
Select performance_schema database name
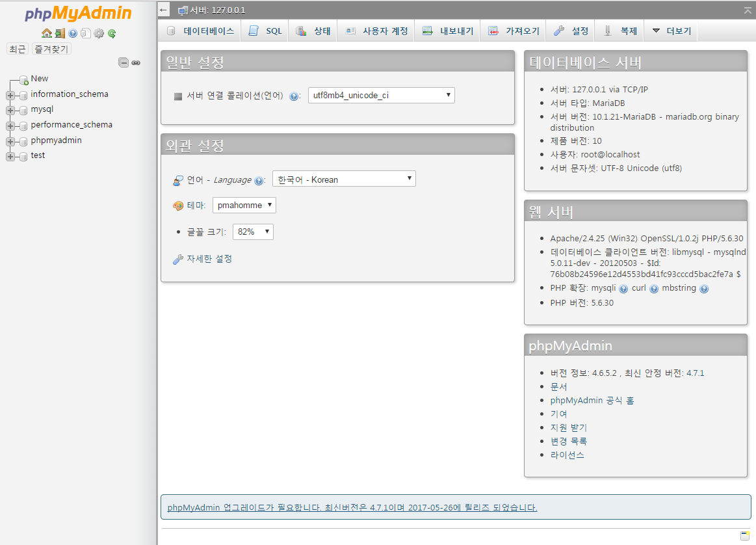(72, 124)
